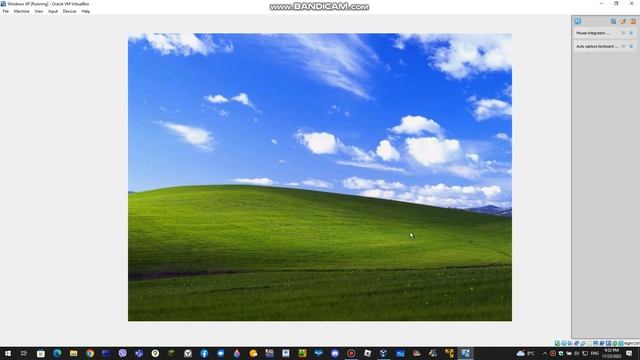Switch to Bandicam recorder on taskbar
This screenshot has height=360, width=640.
tap(351, 353)
